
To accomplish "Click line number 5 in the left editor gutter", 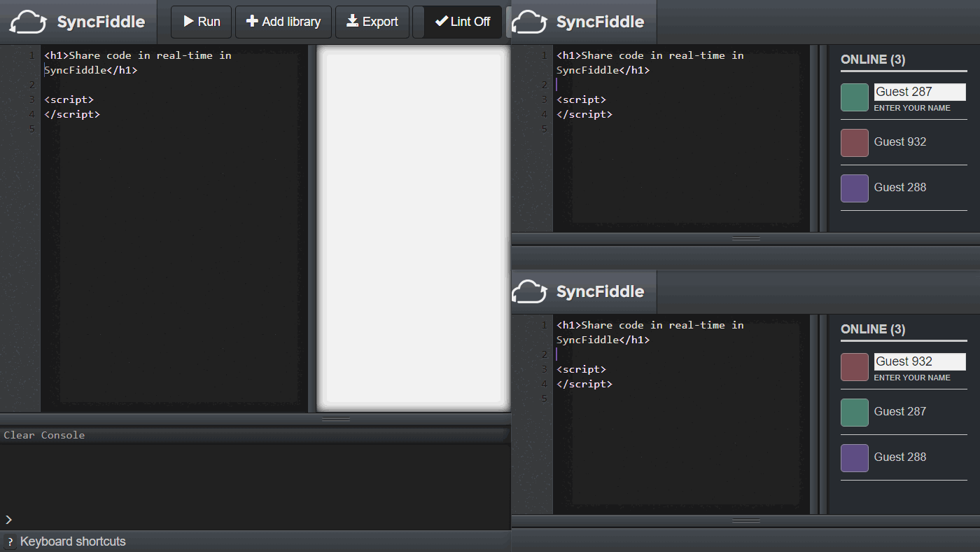I will click(x=32, y=129).
